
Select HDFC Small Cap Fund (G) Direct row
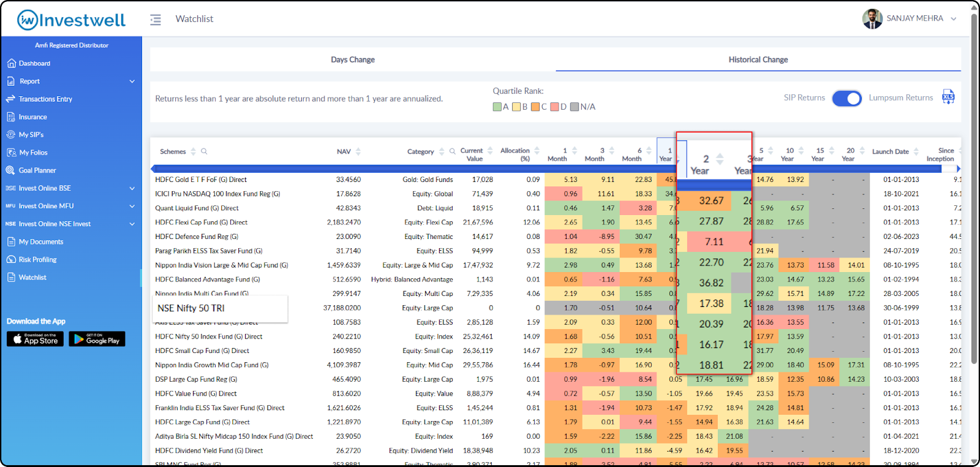[x=556, y=351]
